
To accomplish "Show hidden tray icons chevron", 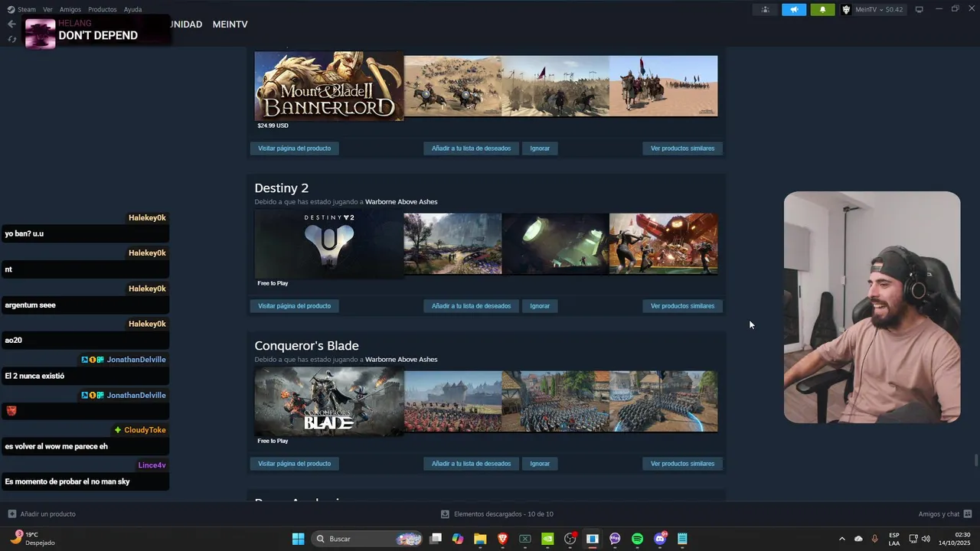I will point(841,539).
